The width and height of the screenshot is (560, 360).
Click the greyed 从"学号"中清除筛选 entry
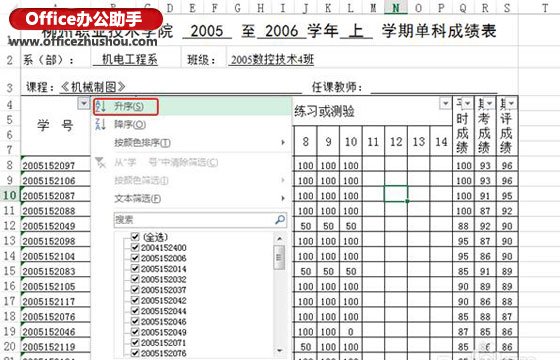click(x=192, y=162)
